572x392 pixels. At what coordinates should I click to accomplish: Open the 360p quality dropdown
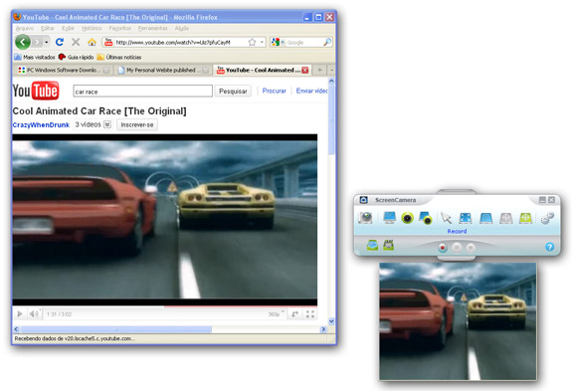(276, 313)
